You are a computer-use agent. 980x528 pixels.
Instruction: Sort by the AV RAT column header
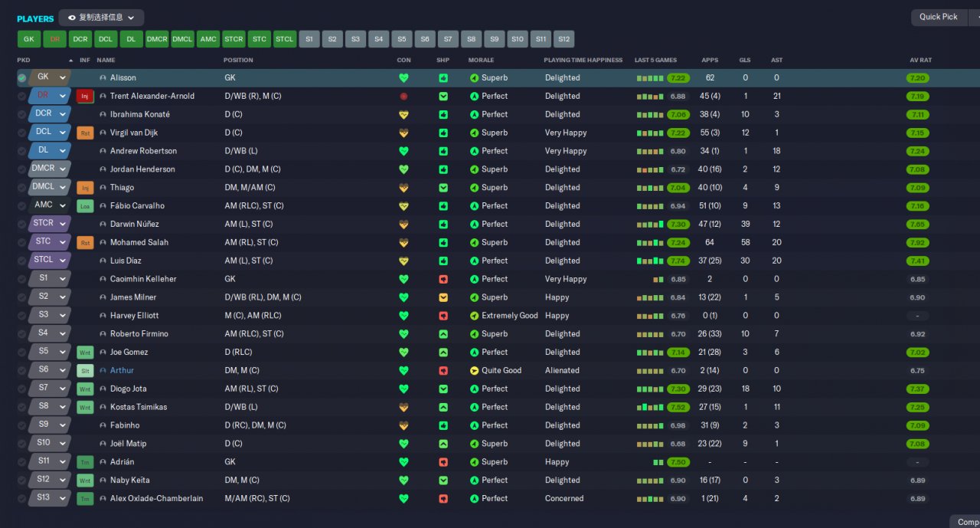pos(920,60)
